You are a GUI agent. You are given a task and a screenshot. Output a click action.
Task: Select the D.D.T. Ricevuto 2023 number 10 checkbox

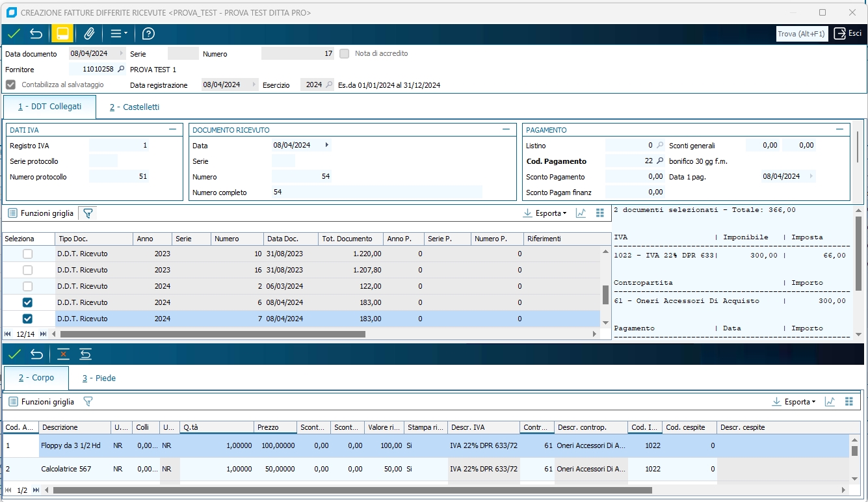[27, 254]
